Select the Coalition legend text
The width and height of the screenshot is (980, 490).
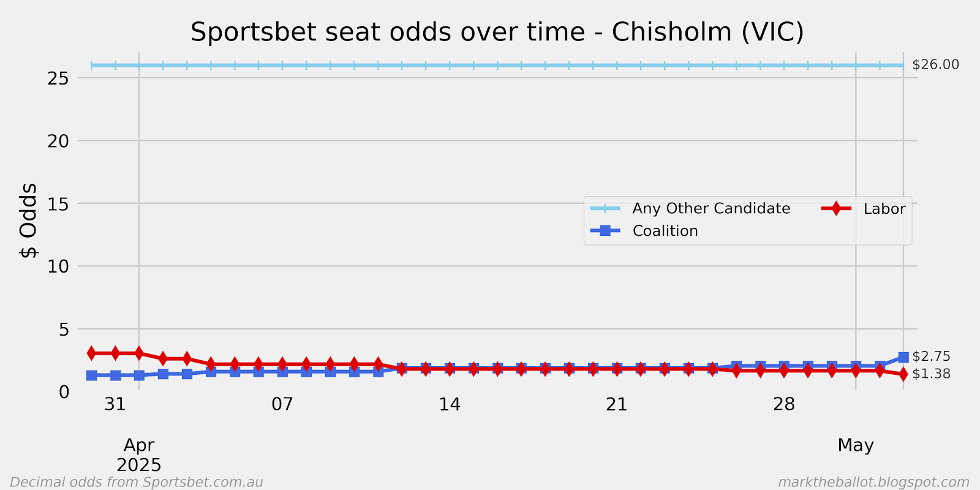coord(665,231)
